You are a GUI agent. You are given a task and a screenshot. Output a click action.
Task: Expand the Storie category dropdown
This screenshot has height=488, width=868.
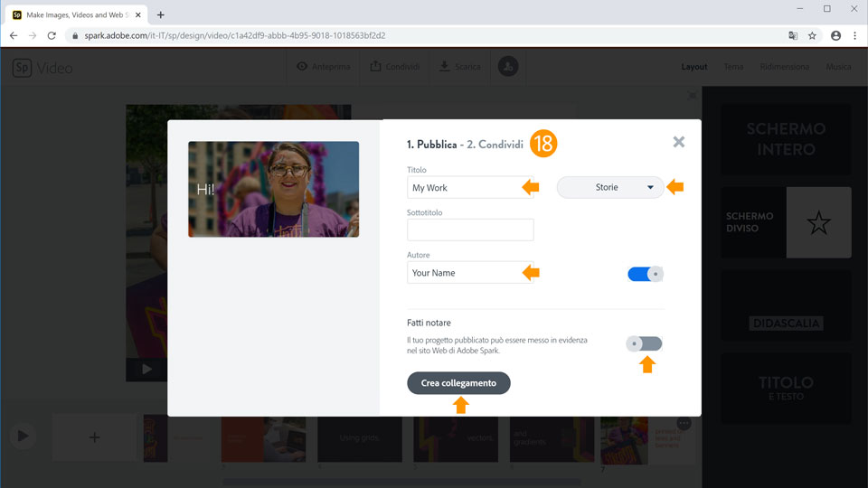pyautogui.click(x=610, y=187)
